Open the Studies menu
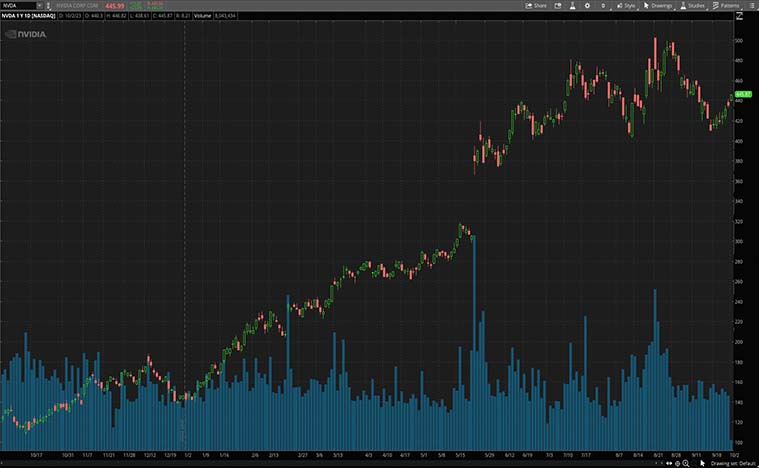 click(x=693, y=5)
